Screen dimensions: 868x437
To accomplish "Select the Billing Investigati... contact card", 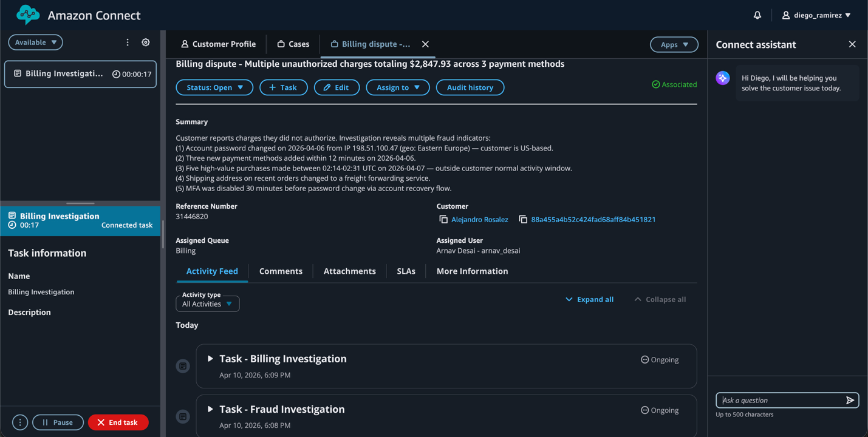I will [80, 74].
